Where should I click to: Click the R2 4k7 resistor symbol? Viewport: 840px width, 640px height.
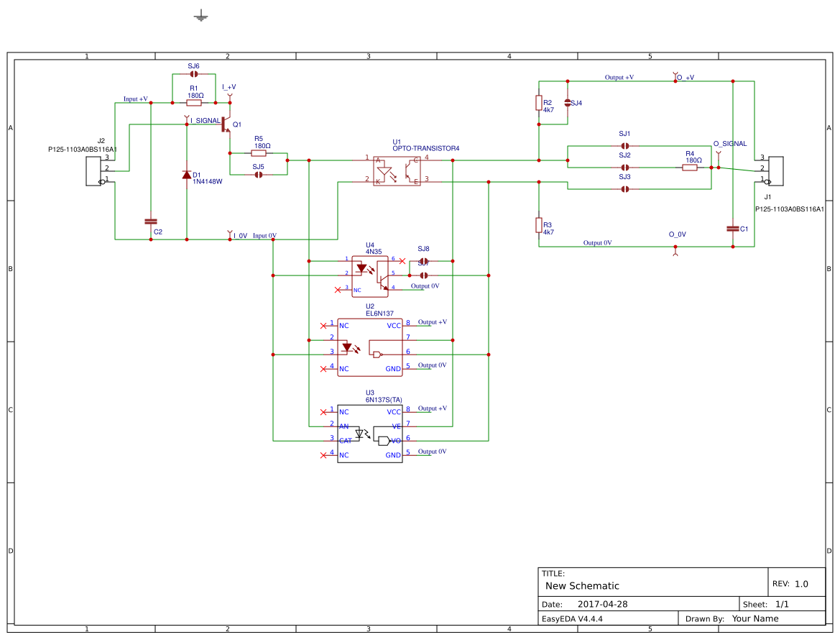[538, 104]
